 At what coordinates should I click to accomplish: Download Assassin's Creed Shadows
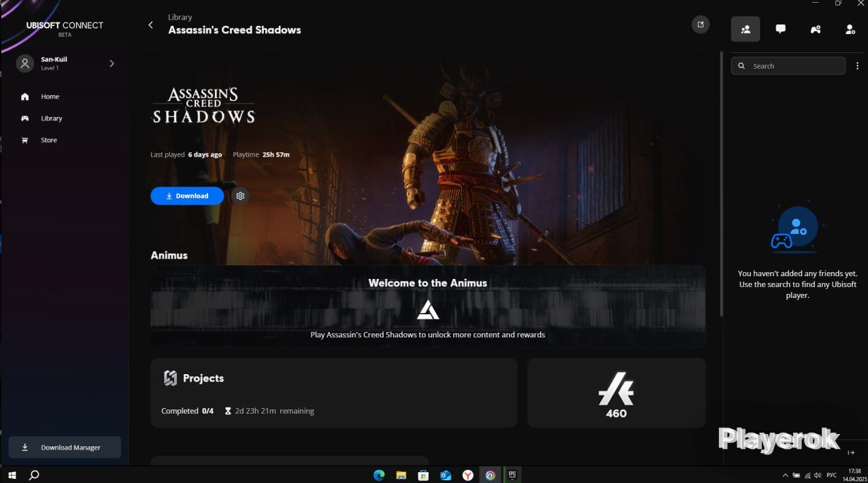point(187,196)
